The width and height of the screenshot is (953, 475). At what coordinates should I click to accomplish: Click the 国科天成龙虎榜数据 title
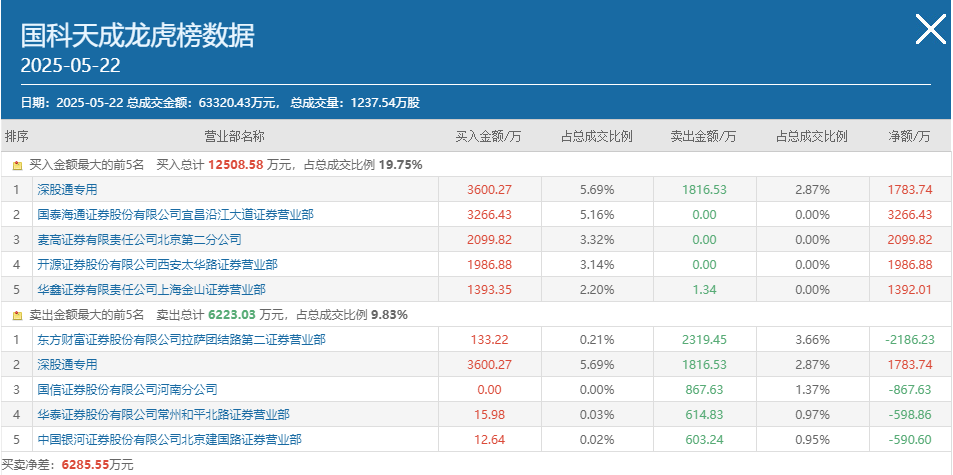click(x=137, y=35)
